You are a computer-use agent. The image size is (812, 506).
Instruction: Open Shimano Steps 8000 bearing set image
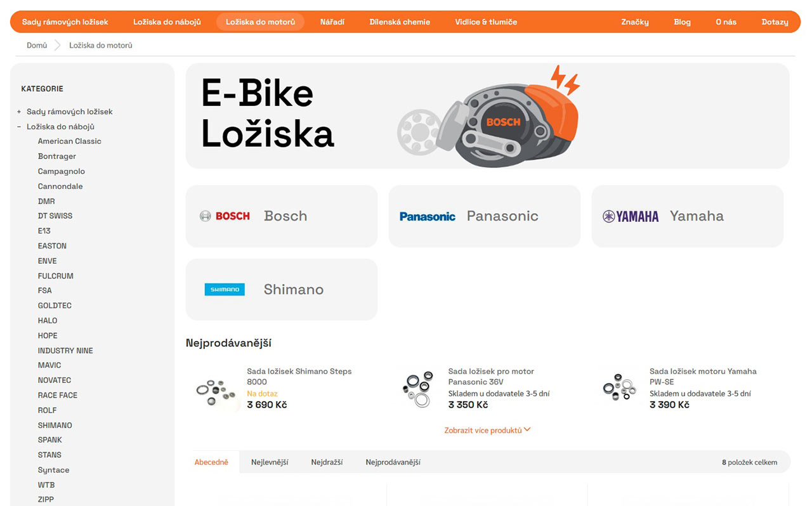point(215,389)
